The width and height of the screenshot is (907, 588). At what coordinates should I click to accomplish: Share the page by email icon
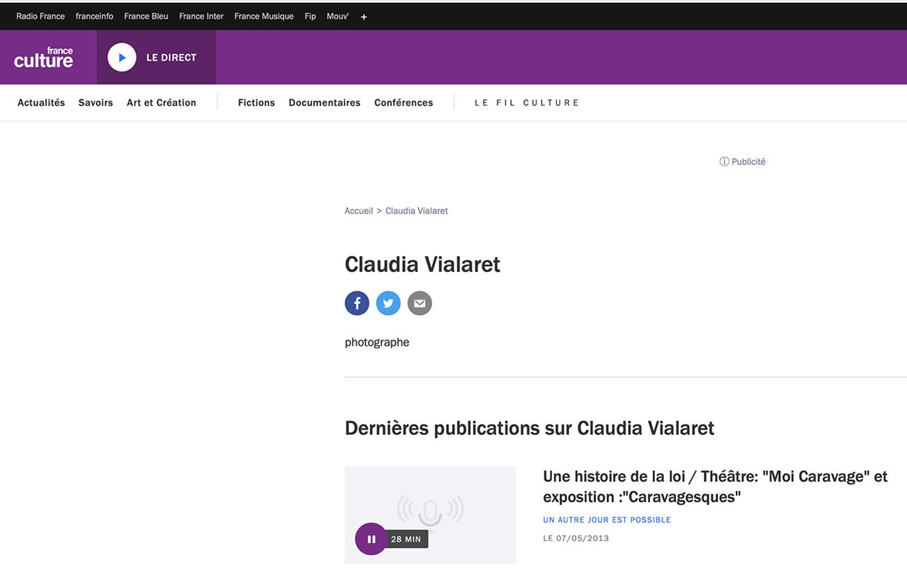click(x=420, y=303)
